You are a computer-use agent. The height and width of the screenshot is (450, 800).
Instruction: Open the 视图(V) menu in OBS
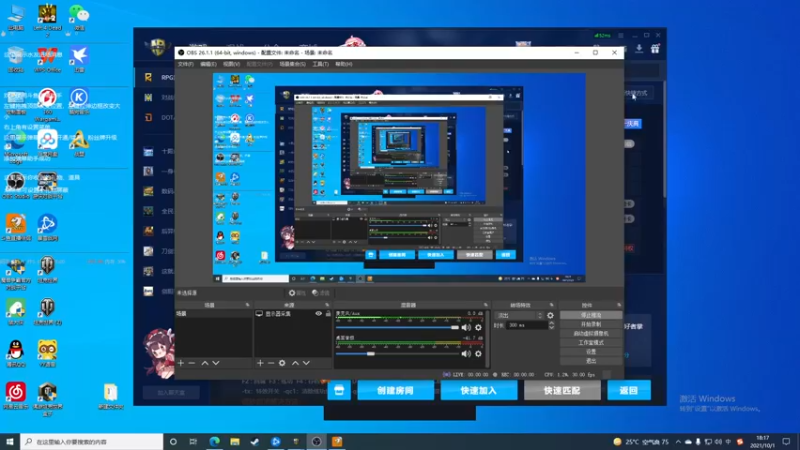(x=231, y=64)
